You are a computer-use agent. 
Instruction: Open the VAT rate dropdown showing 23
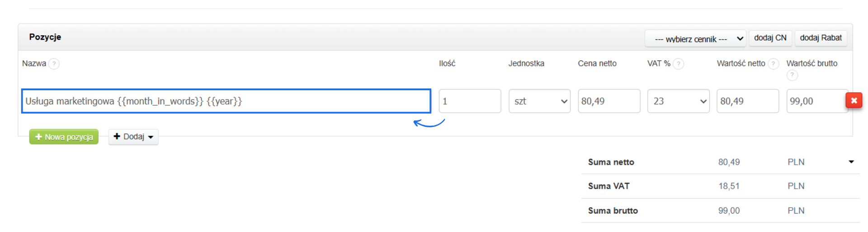tap(678, 101)
